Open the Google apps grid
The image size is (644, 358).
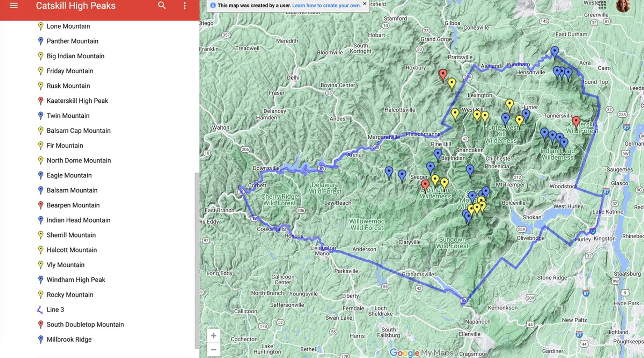pyautogui.click(x=602, y=5)
